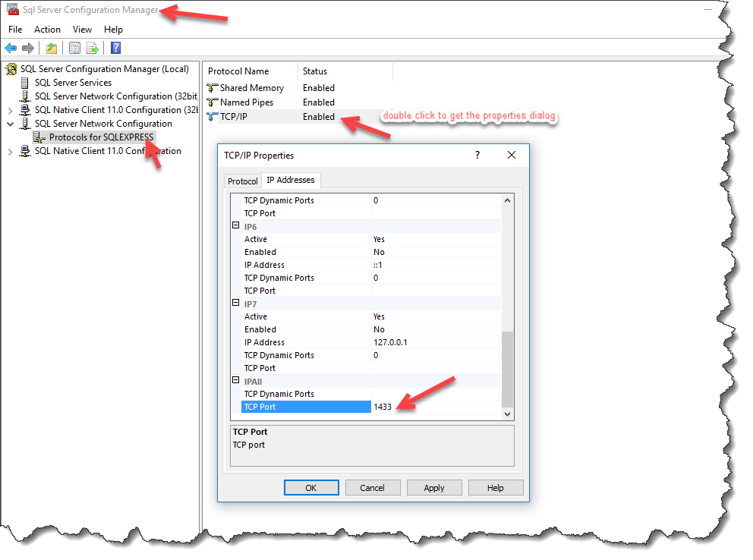Open the File menu
This screenshot has height=560, width=753.
(x=15, y=30)
